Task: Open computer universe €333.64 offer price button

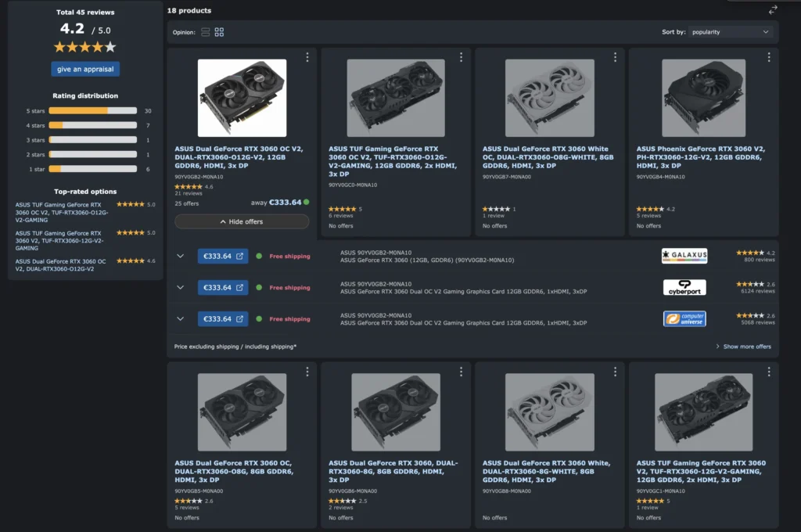Action: (x=223, y=319)
